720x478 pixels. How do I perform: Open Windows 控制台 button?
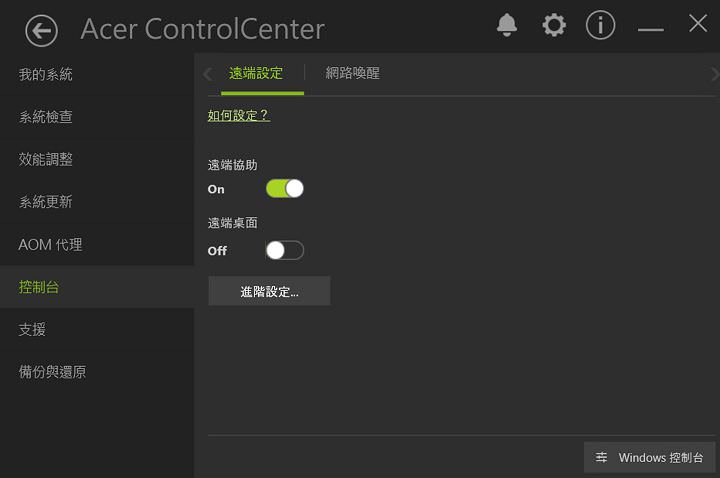click(650, 457)
